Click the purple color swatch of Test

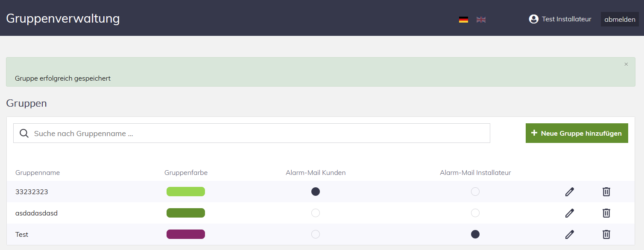pos(186,234)
